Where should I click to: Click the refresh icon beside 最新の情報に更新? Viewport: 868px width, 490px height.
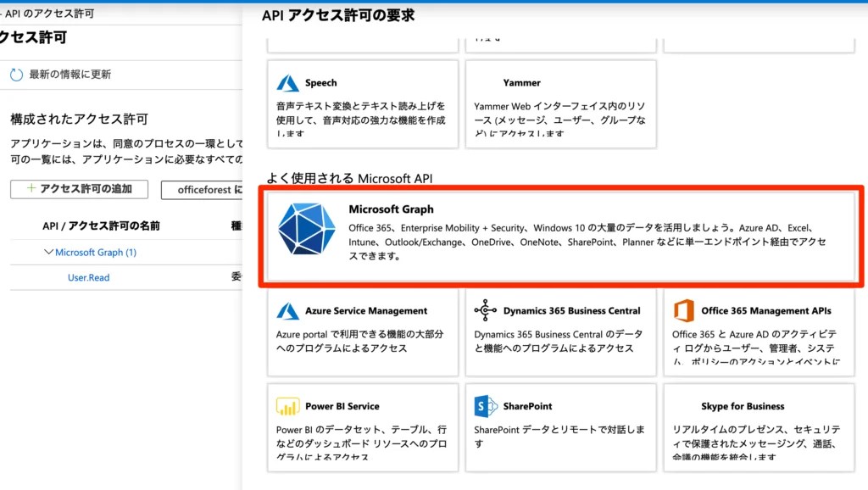[17, 75]
